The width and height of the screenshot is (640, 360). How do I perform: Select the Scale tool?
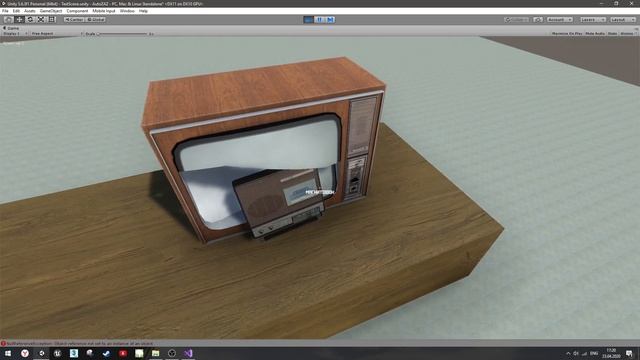[41, 20]
